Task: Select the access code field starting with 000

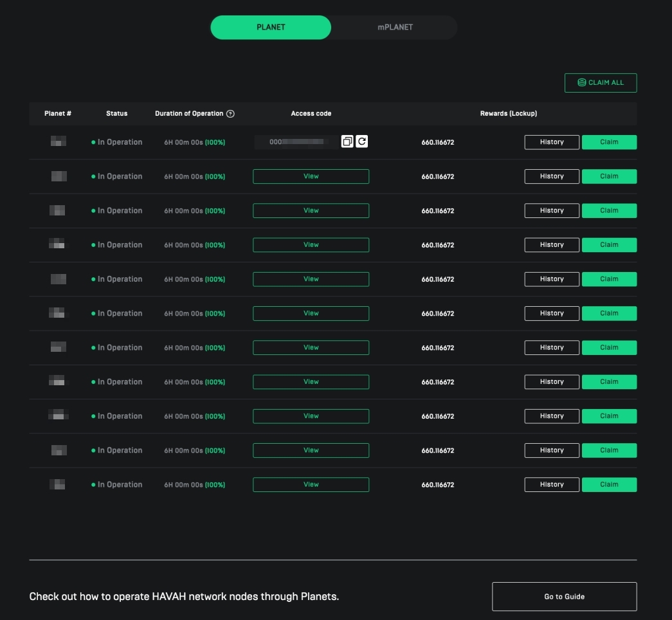Action: pos(296,142)
